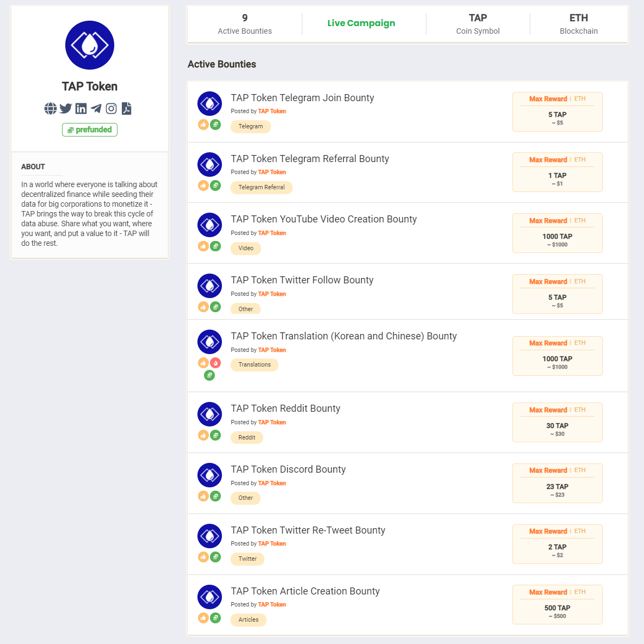Image resolution: width=644 pixels, height=644 pixels.
Task: Open TAP Token Article Creation Bounty title
Action: [x=305, y=591]
